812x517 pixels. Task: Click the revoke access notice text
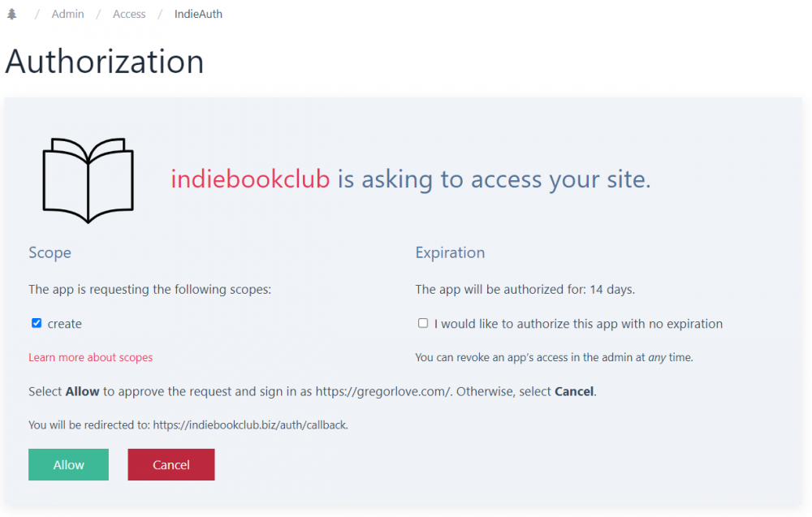coord(554,358)
